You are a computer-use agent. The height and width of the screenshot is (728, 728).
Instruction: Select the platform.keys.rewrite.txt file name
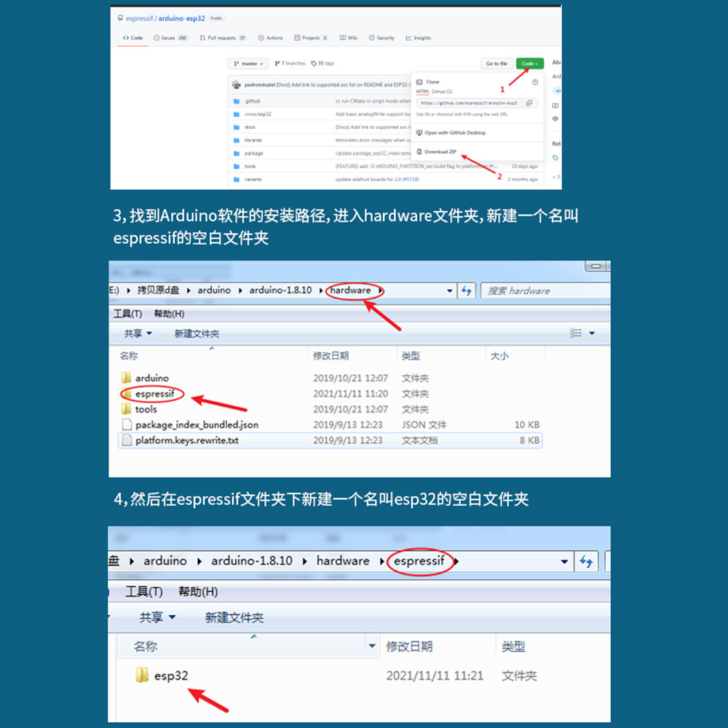[x=186, y=440]
